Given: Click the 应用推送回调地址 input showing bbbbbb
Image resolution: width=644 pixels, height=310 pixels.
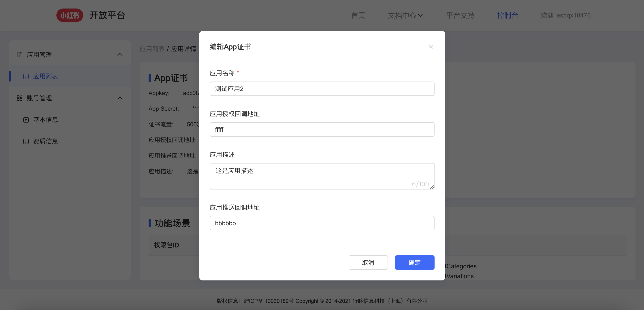Looking at the screenshot, I should [x=322, y=223].
